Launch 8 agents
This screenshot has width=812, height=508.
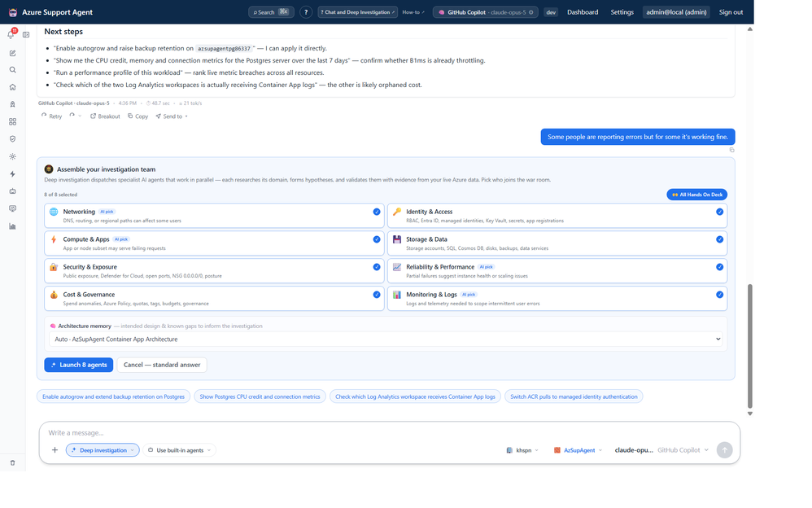[x=79, y=365]
